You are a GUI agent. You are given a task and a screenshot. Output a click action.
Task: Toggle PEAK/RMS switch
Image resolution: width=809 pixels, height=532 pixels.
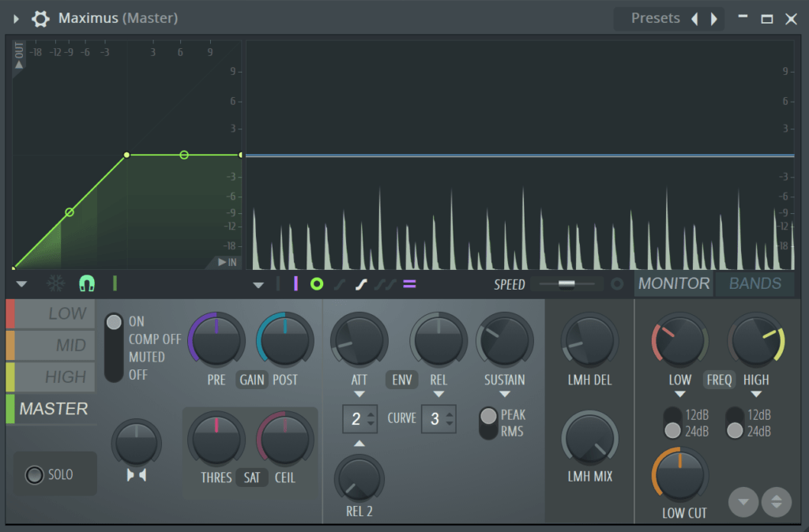[x=487, y=423]
